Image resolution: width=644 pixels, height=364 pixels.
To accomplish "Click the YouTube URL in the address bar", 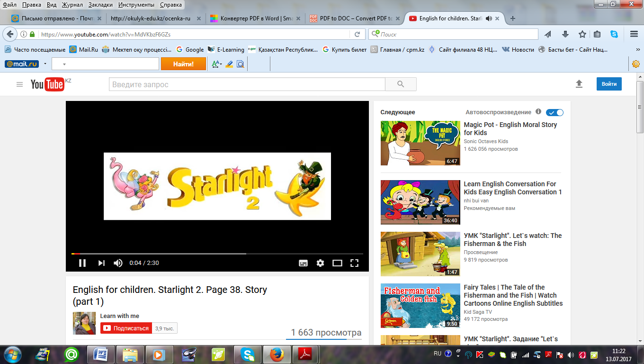I will point(106,34).
